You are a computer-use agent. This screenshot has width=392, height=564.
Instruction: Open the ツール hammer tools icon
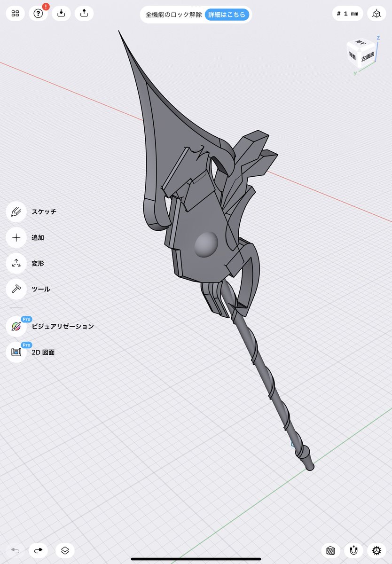click(x=16, y=289)
